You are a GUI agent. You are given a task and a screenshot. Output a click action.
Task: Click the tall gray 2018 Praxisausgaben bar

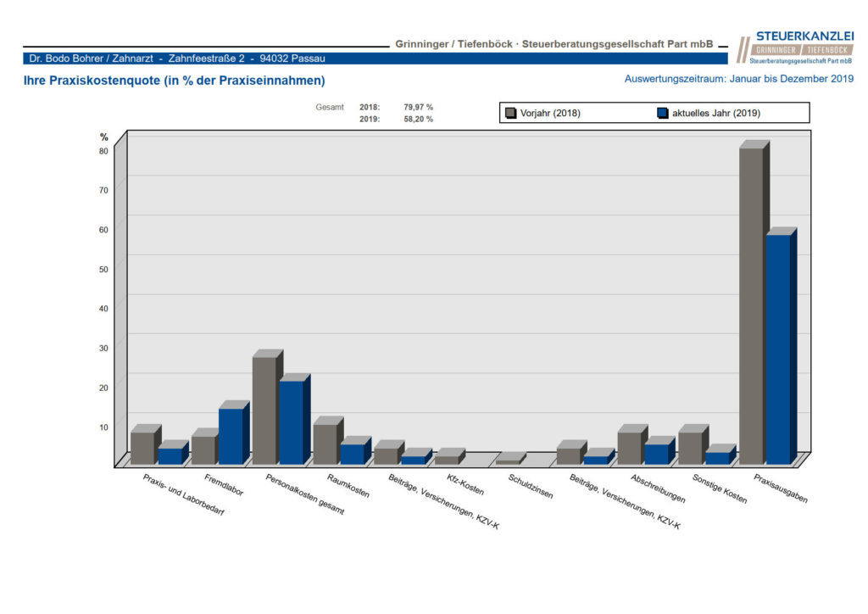751,306
